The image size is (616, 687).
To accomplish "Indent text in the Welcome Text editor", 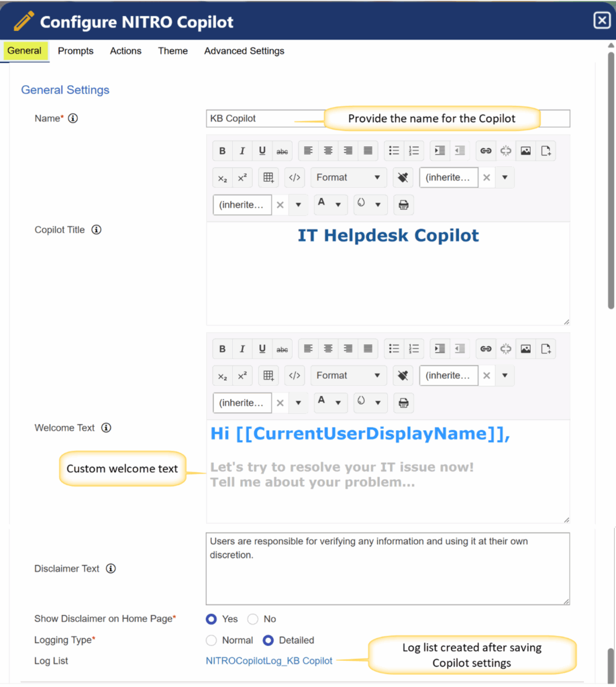I will click(x=440, y=349).
